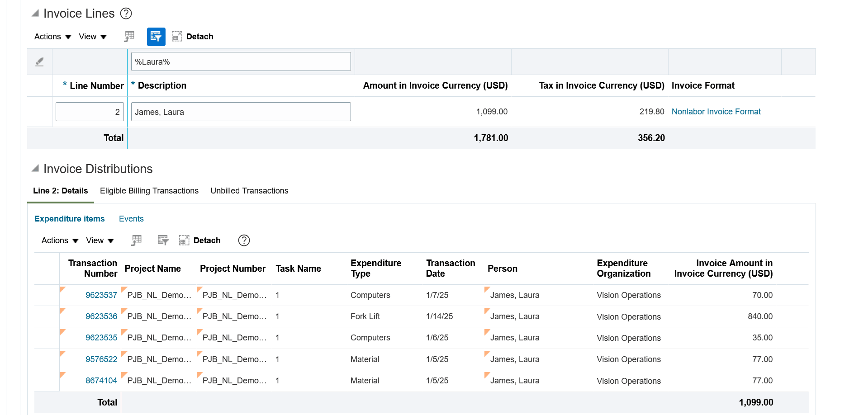Select Events subtab
The width and height of the screenshot is (868, 415).
click(131, 219)
